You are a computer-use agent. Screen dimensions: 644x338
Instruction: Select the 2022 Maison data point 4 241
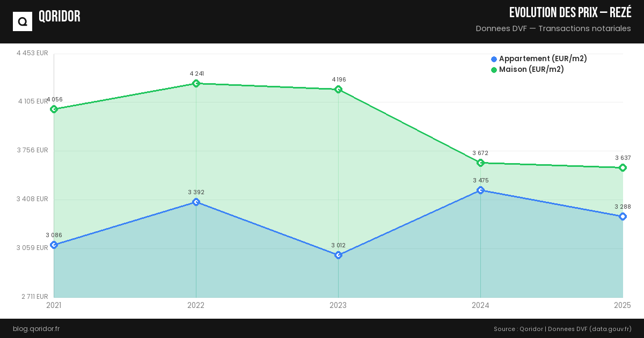pos(196,83)
